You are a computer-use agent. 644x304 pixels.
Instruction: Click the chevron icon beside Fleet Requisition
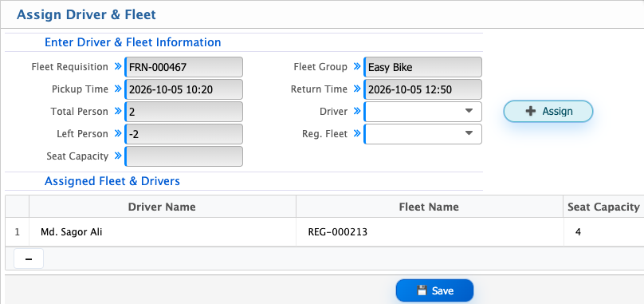pyautogui.click(x=118, y=67)
